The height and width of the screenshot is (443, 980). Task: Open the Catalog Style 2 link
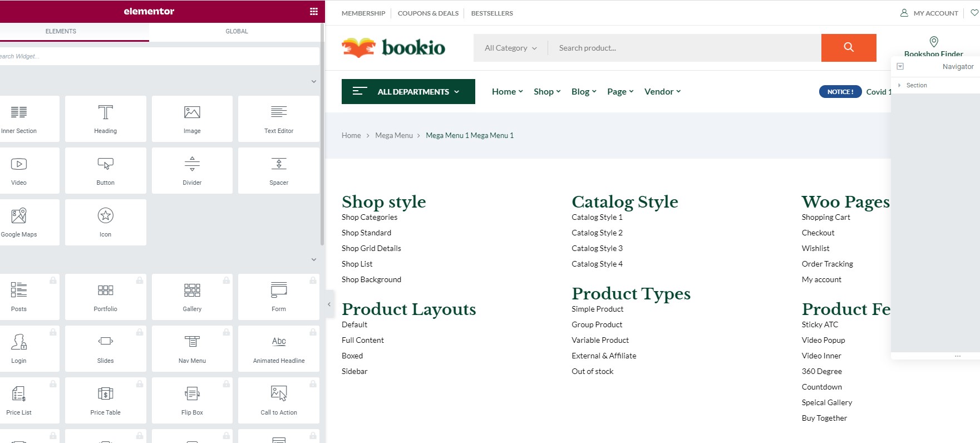coord(597,233)
